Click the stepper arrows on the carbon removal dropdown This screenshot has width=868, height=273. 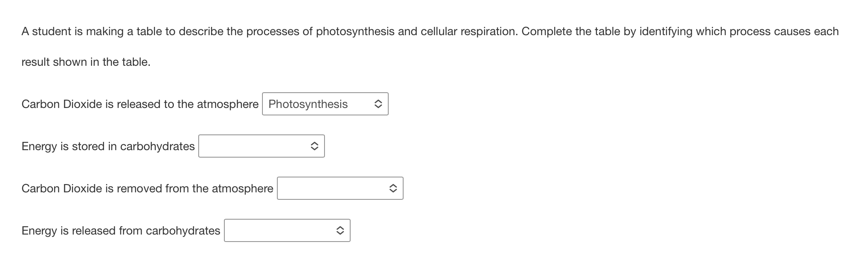(393, 188)
